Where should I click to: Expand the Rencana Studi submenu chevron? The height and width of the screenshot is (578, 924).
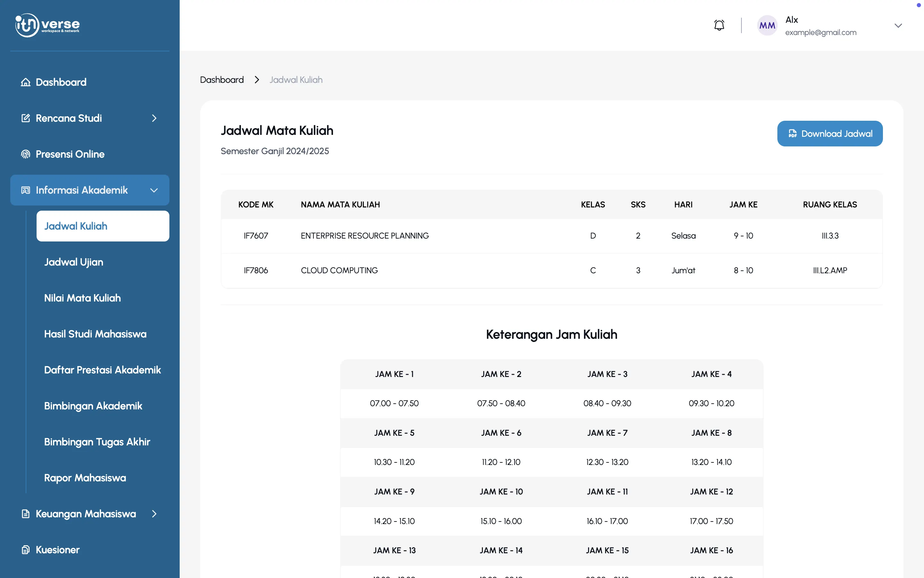click(154, 118)
